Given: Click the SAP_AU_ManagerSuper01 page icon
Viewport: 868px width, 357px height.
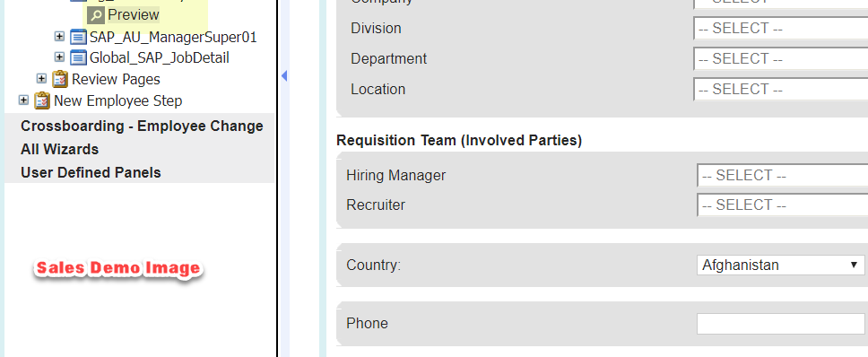Looking at the screenshot, I should (79, 37).
